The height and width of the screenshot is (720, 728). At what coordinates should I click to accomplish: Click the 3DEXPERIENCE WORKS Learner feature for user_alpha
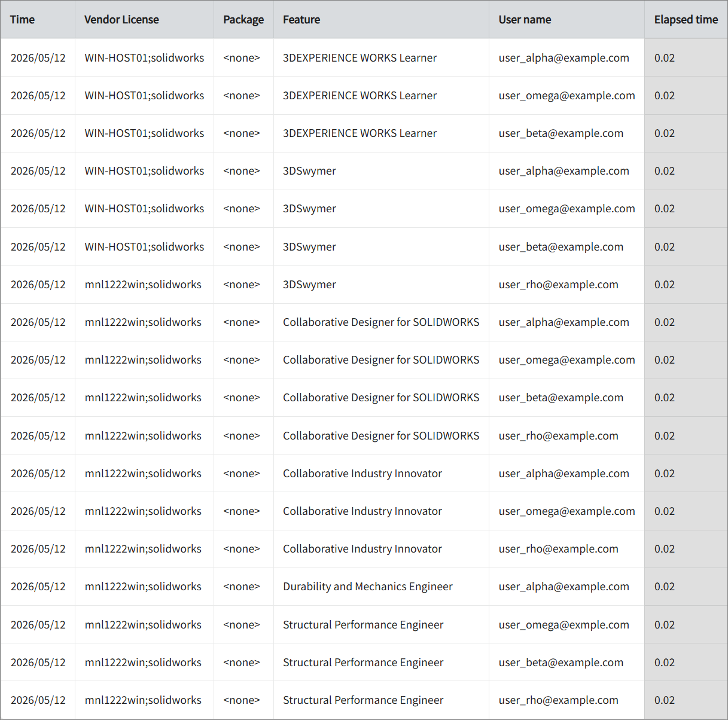[360, 58]
